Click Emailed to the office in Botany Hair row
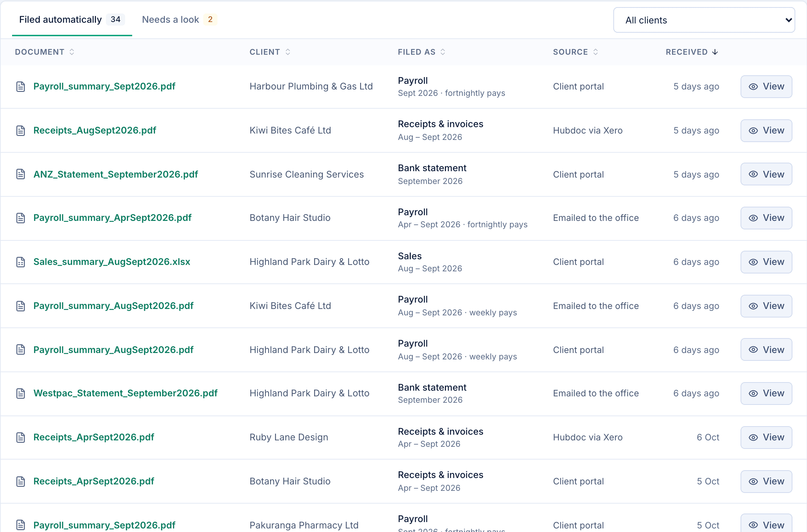This screenshot has width=807, height=532. click(596, 218)
